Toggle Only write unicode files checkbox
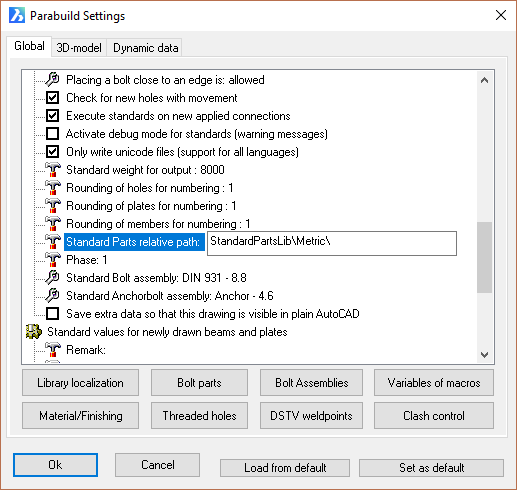This screenshot has width=517, height=490. [x=52, y=152]
